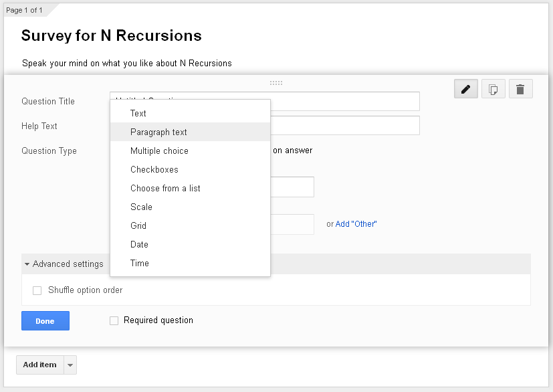Image resolution: width=553 pixels, height=392 pixels.
Task: Edit the question using the pencil icon
Action: coord(465,88)
